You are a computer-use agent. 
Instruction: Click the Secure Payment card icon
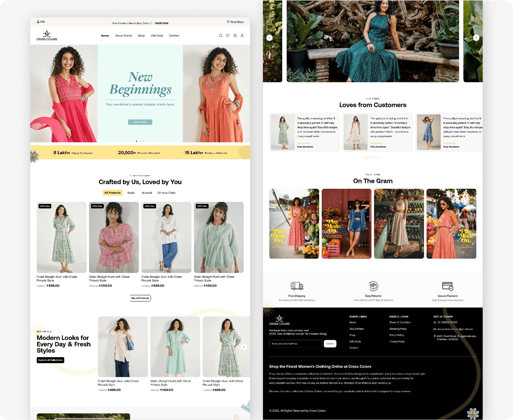pyautogui.click(x=448, y=286)
